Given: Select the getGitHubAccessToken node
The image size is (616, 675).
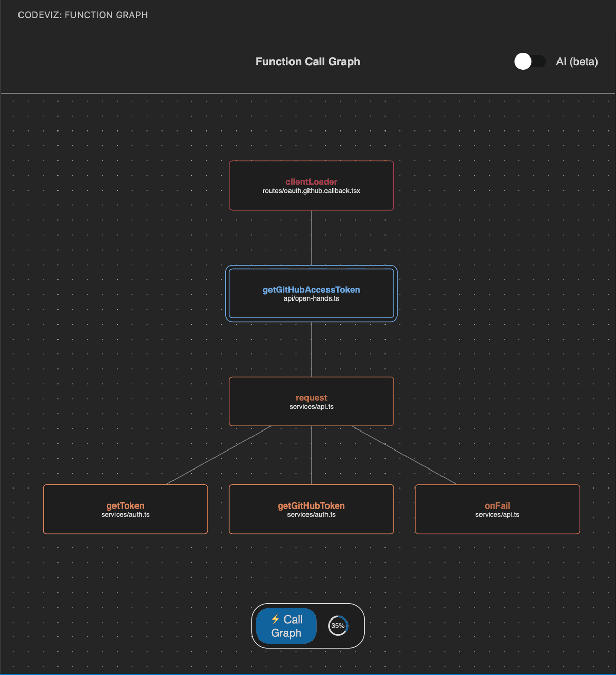Looking at the screenshot, I should pos(312,293).
